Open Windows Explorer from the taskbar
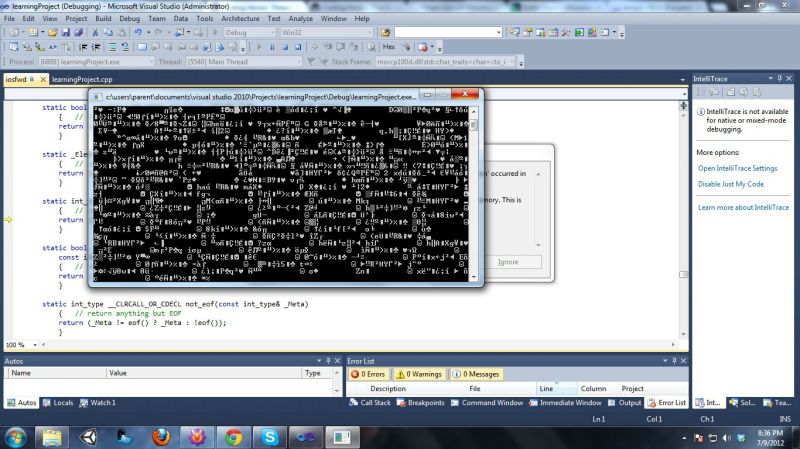800x449 pixels. (52, 437)
